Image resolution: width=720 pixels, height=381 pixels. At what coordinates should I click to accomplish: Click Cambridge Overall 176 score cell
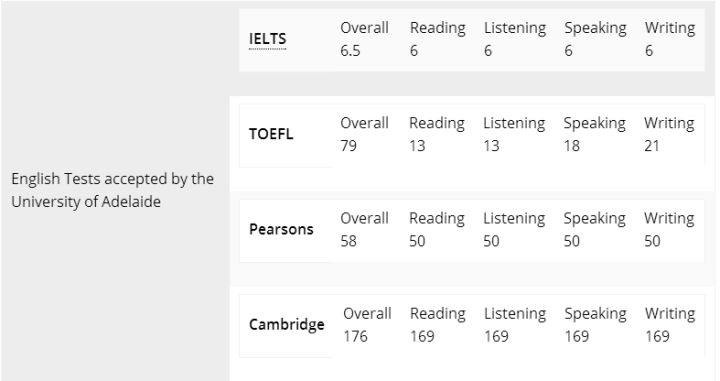pyautogui.click(x=367, y=325)
